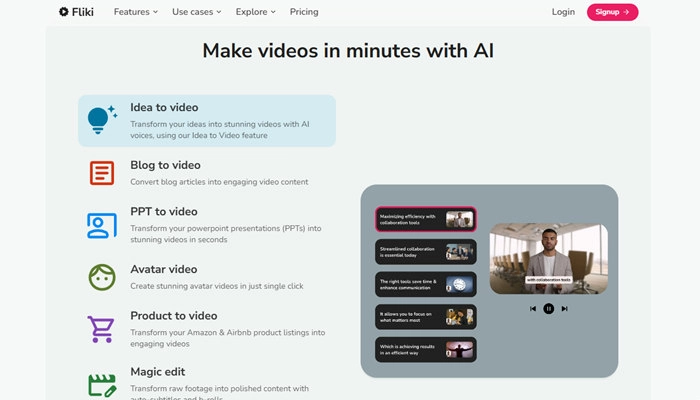
Task: Click 'Convert blog articles into engaging video content' text
Action: (x=219, y=182)
